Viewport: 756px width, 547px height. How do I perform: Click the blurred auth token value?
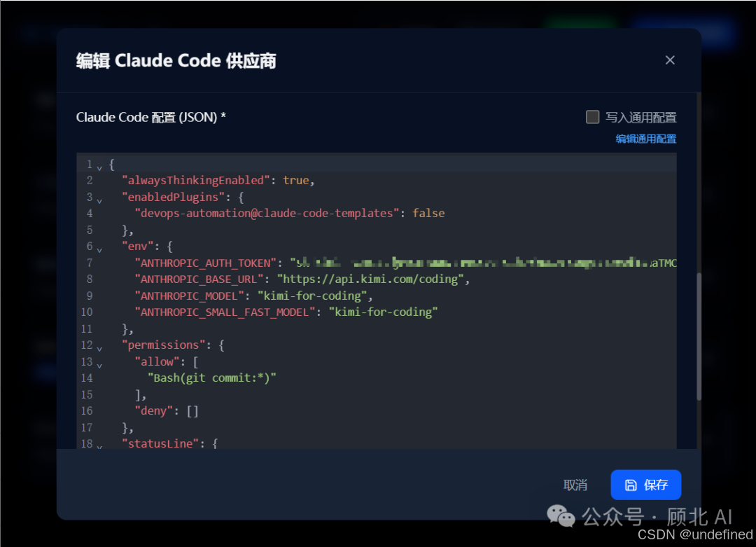point(483,263)
